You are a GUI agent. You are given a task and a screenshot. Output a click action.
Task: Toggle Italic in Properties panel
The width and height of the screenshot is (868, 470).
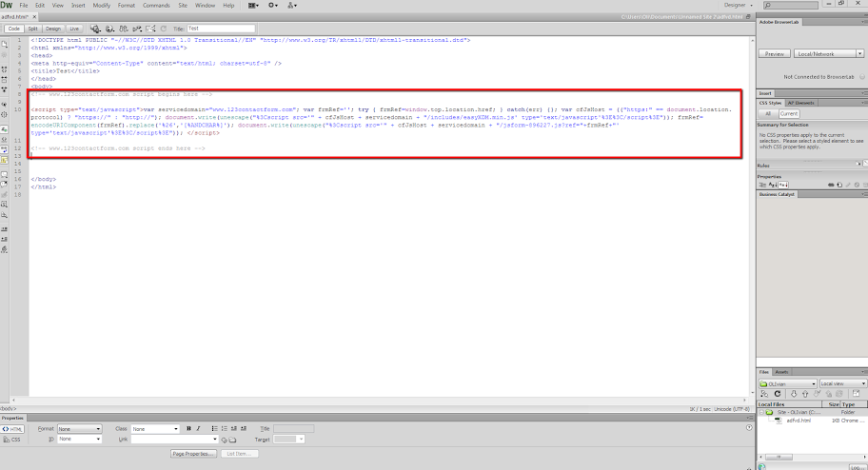pos(198,429)
